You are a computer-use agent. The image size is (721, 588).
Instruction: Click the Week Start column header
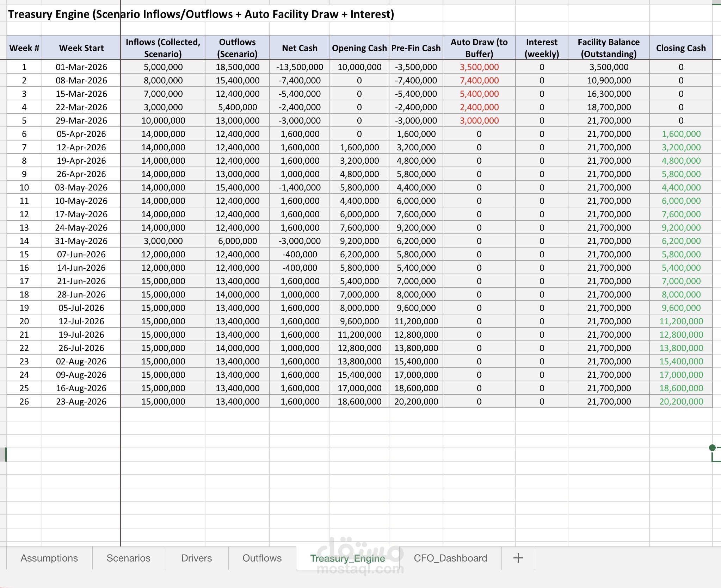pyautogui.click(x=81, y=48)
